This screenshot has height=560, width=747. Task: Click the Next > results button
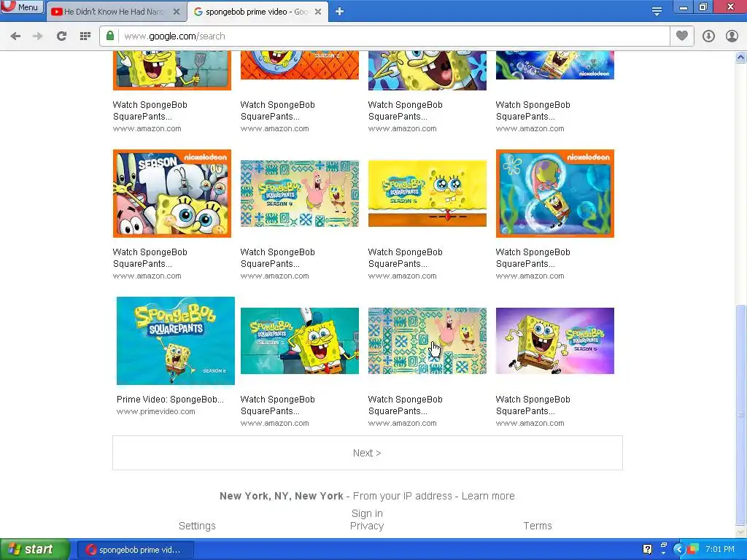368,453
